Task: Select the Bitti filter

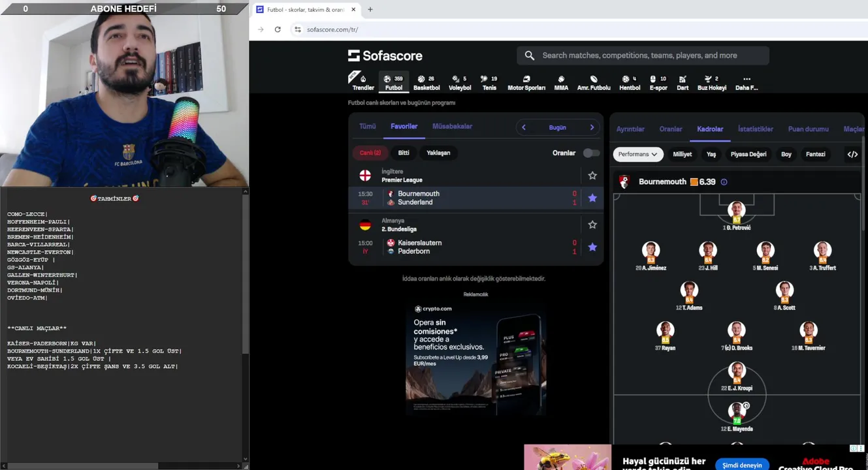Action: tap(404, 153)
